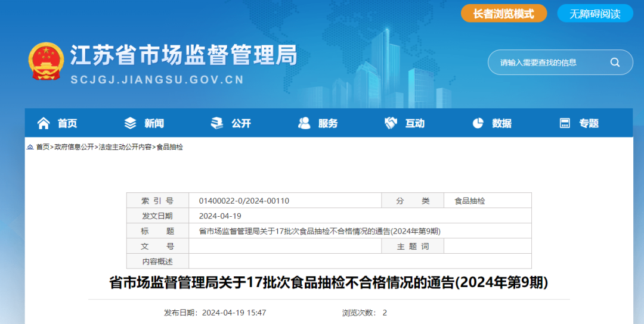
Task: Click the national emblem logo
Action: (x=46, y=61)
